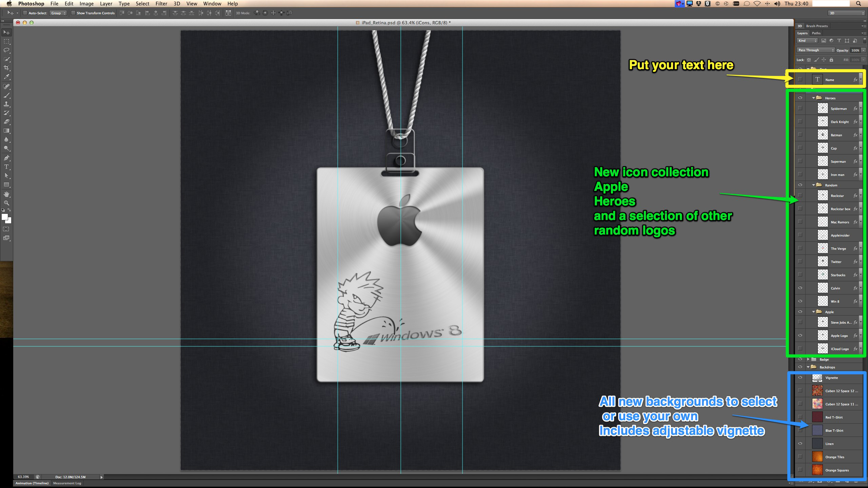Open the Opacity slider dropdown arrow
Image resolution: width=868 pixels, height=488 pixels.
coord(864,50)
